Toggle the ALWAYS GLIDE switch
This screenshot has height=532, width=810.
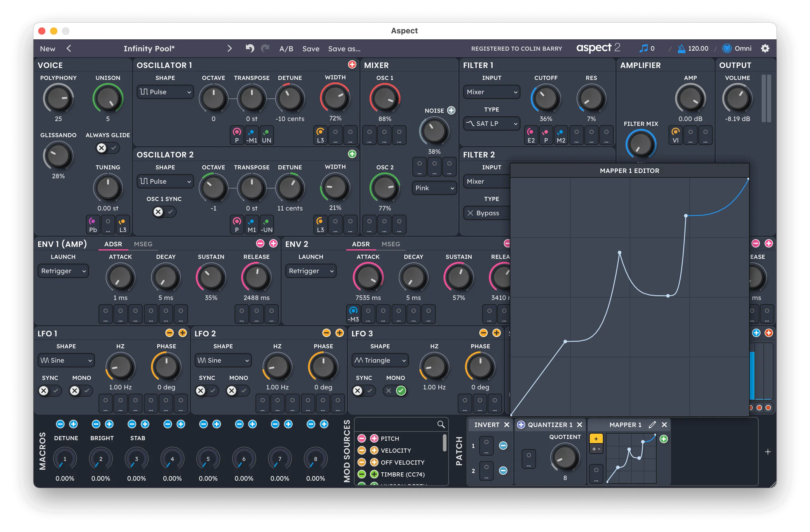click(x=107, y=148)
